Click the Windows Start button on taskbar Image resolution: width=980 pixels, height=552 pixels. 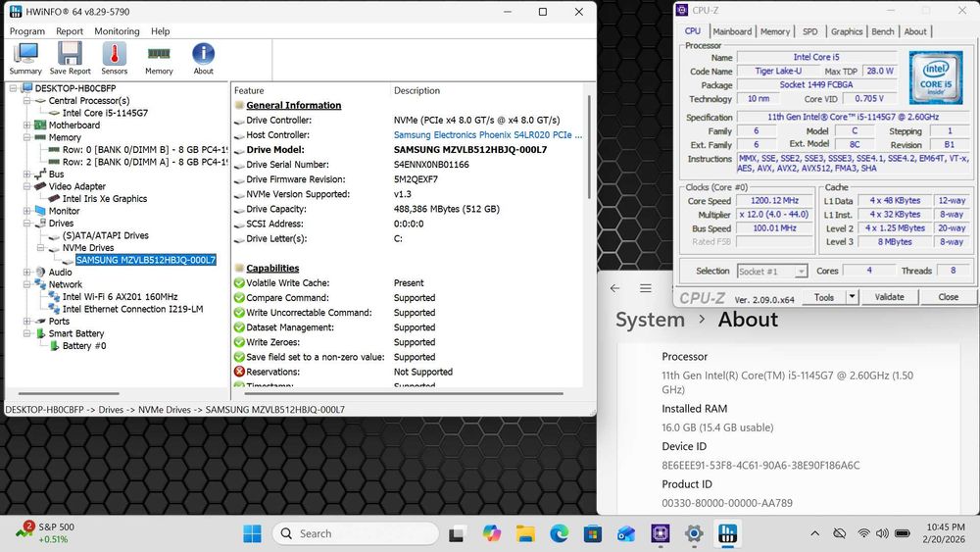(253, 534)
